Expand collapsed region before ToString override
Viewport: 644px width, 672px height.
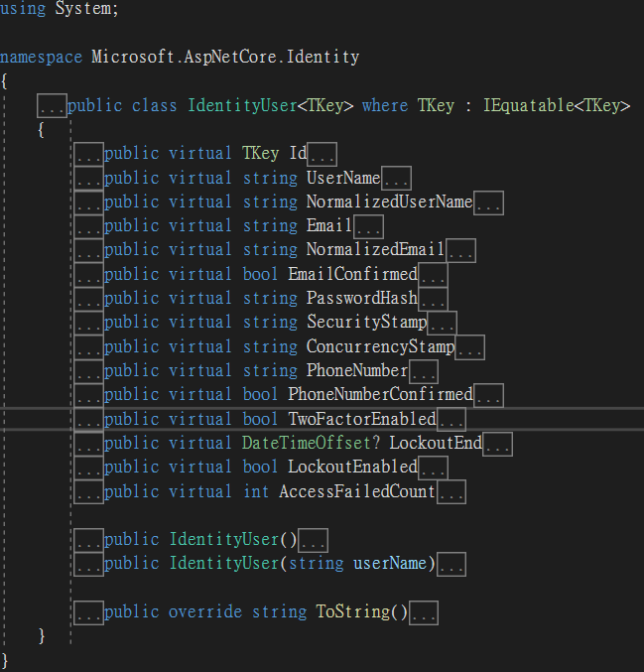[x=88, y=612]
